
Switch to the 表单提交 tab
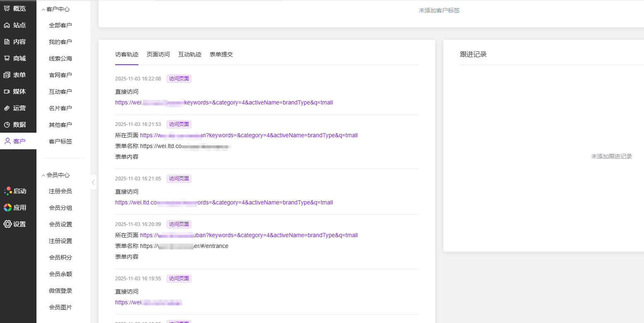point(221,54)
